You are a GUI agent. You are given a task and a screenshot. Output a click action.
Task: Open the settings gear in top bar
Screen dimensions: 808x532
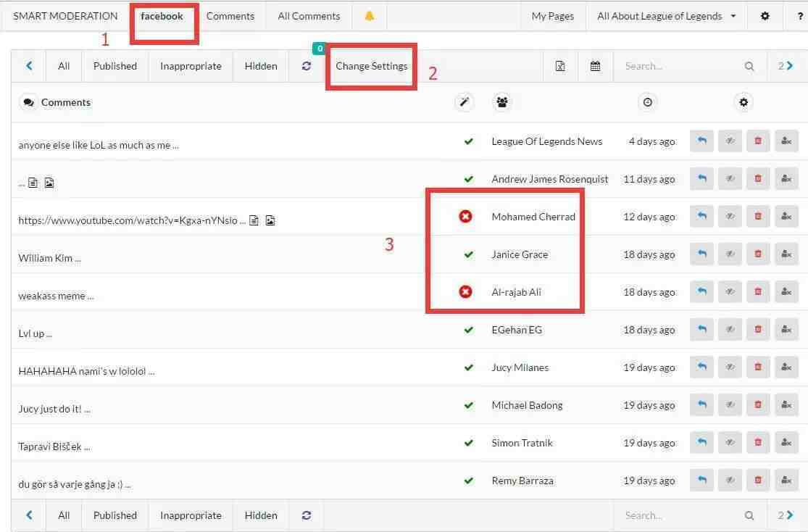coord(765,16)
